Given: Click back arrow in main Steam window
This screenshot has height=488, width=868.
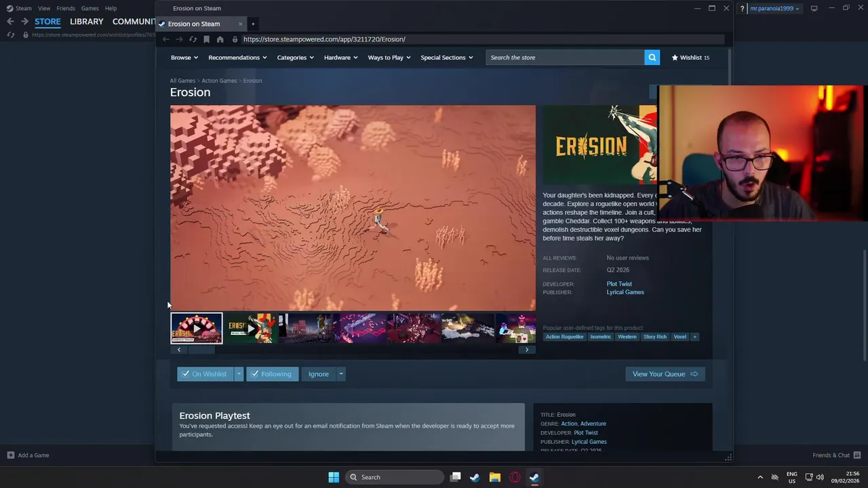Looking at the screenshot, I should (10, 22).
